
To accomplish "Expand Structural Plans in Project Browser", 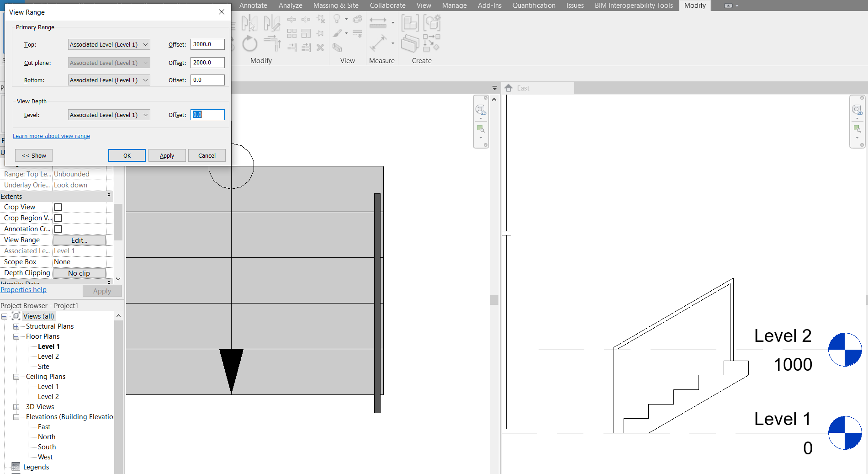I will pos(16,326).
